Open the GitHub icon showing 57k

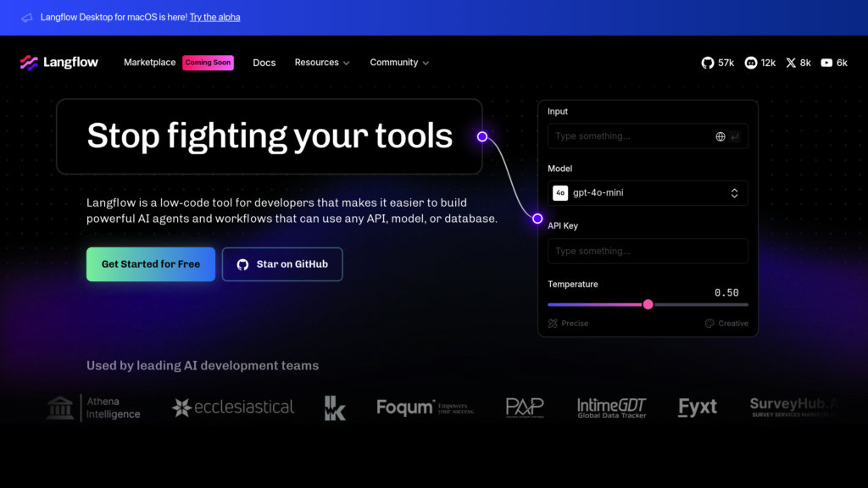tap(708, 63)
